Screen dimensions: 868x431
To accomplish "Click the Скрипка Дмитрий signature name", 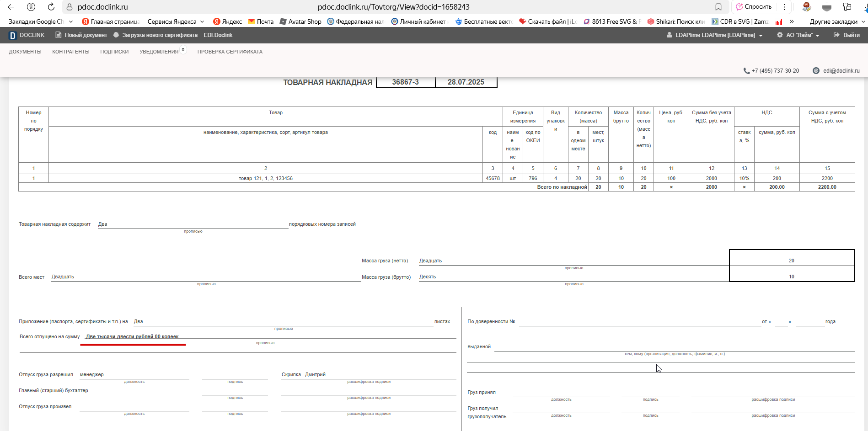I will pos(304,374).
